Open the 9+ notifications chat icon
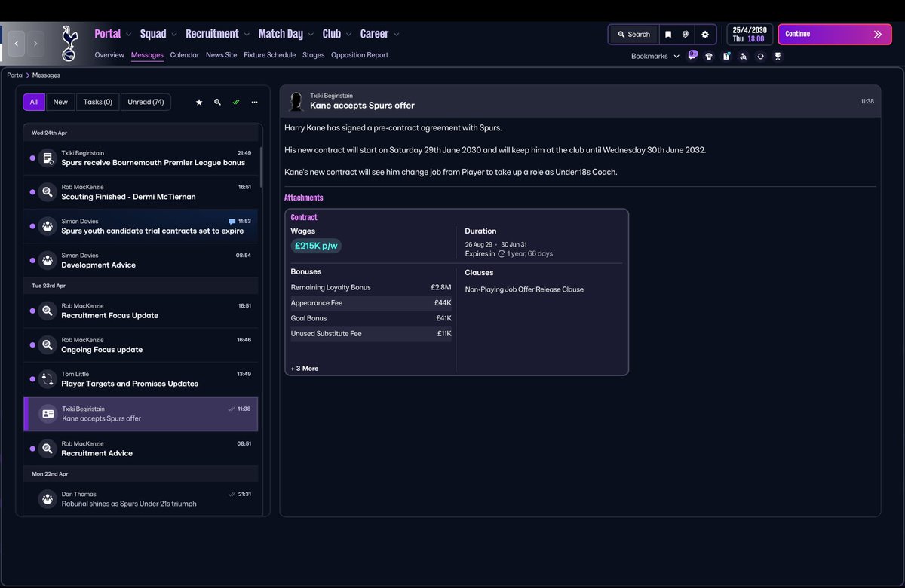 pos(692,55)
